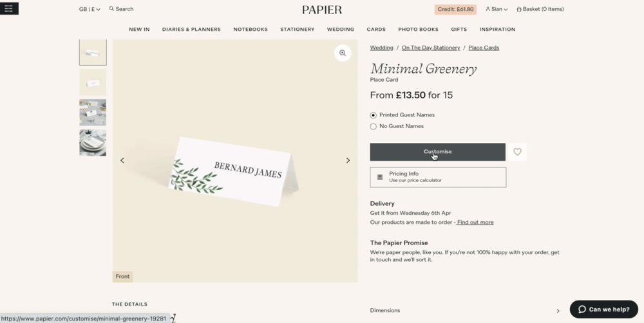Open the Notebooks menu
The image size is (644, 323).
(x=251, y=30)
